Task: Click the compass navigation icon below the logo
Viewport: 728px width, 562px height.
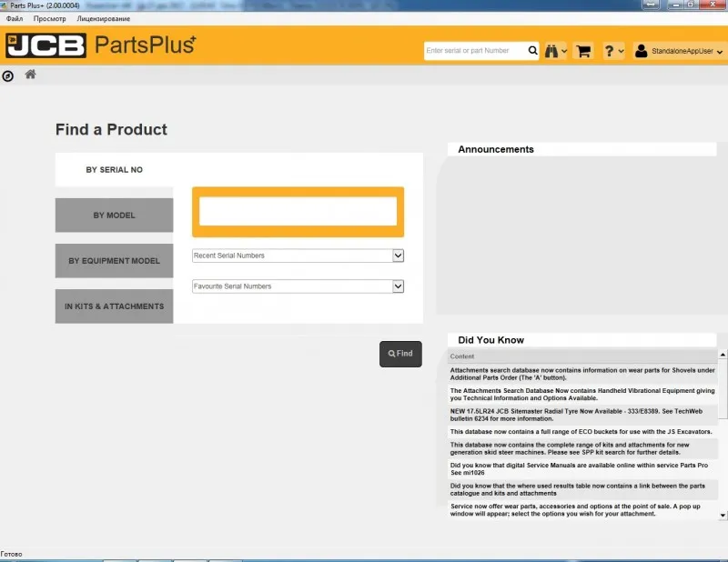Action: [8, 76]
